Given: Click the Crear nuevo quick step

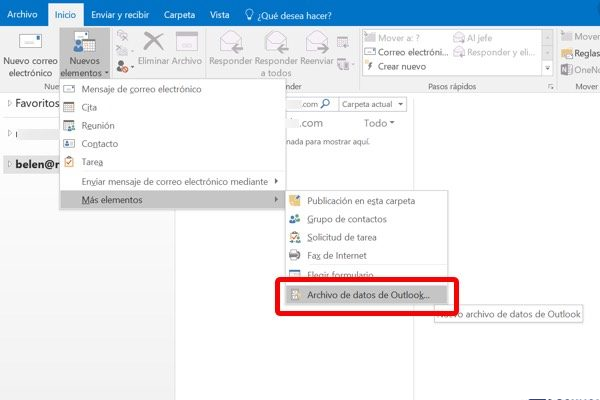Looking at the screenshot, I should pyautogui.click(x=396, y=67).
